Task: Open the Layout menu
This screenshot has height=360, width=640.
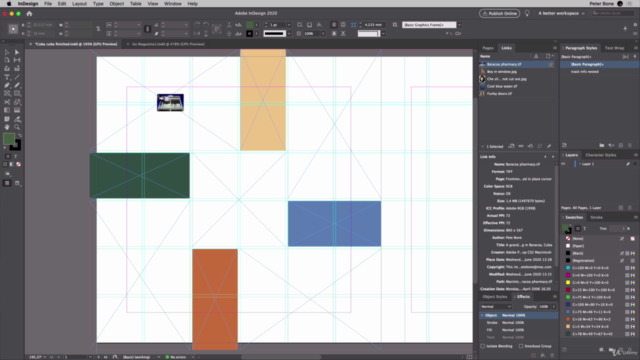Action: [79, 4]
